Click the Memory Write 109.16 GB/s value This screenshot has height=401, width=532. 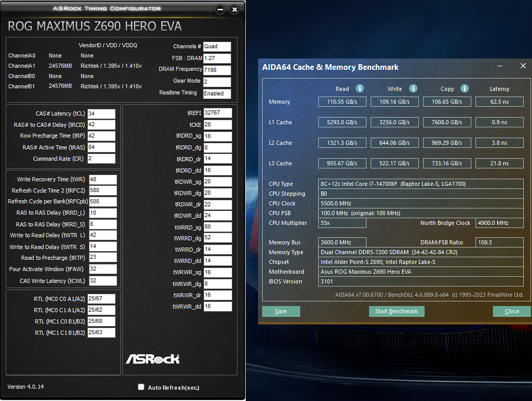[x=395, y=102]
